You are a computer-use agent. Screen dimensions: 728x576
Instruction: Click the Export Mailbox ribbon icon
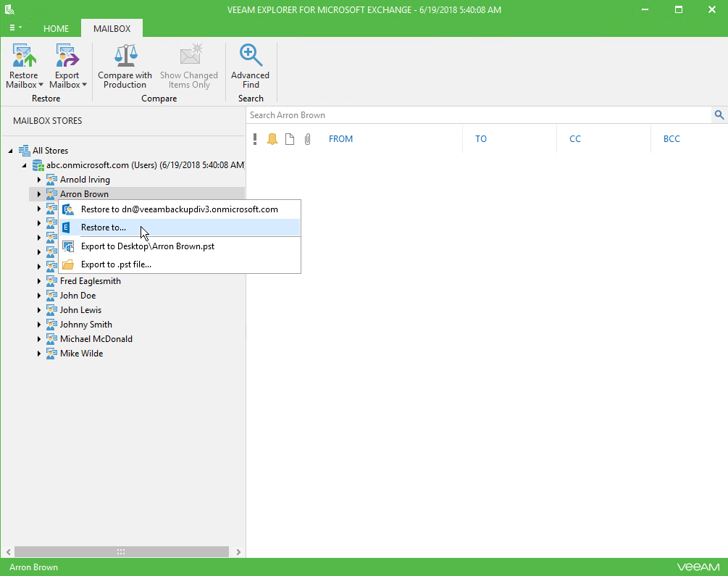[x=67, y=56]
